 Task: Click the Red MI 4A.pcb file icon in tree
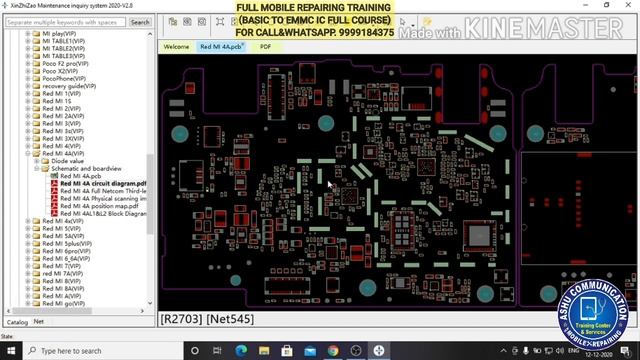[54, 176]
